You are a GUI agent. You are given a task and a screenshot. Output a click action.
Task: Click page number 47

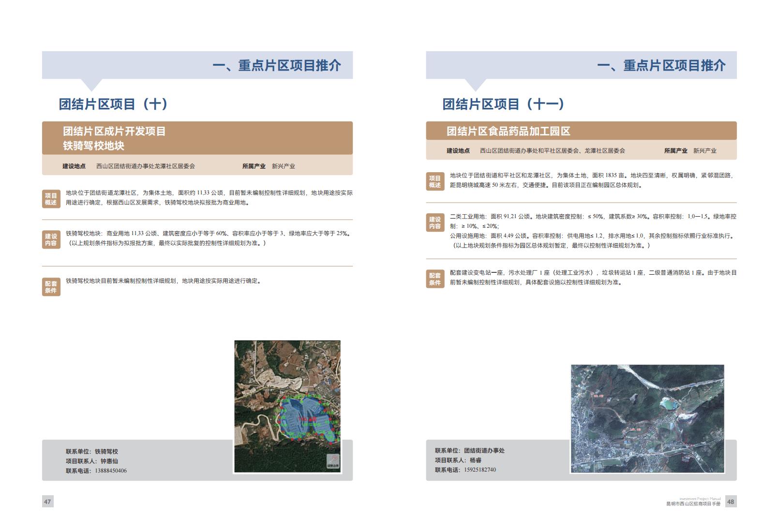tap(47, 502)
